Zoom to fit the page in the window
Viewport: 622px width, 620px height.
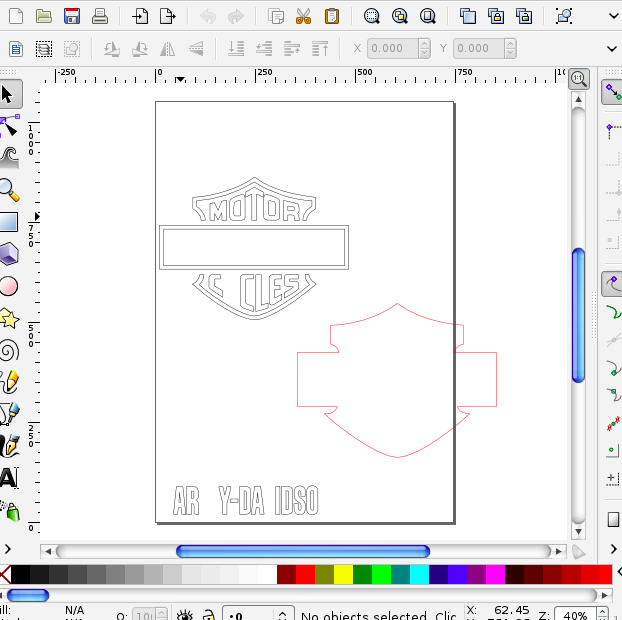pyautogui.click(x=428, y=16)
